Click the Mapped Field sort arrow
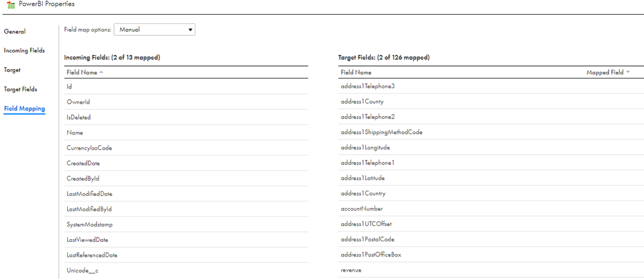The image size is (644, 279). (x=627, y=72)
